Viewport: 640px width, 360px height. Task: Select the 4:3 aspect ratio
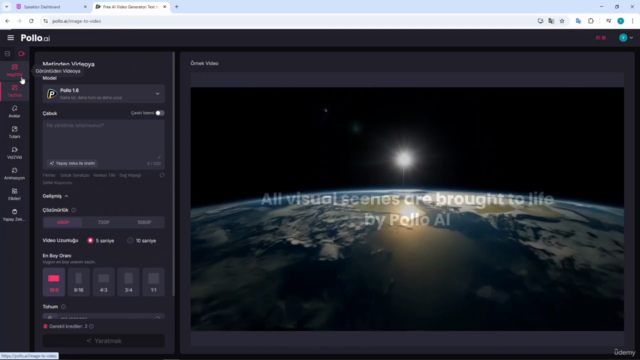(104, 282)
